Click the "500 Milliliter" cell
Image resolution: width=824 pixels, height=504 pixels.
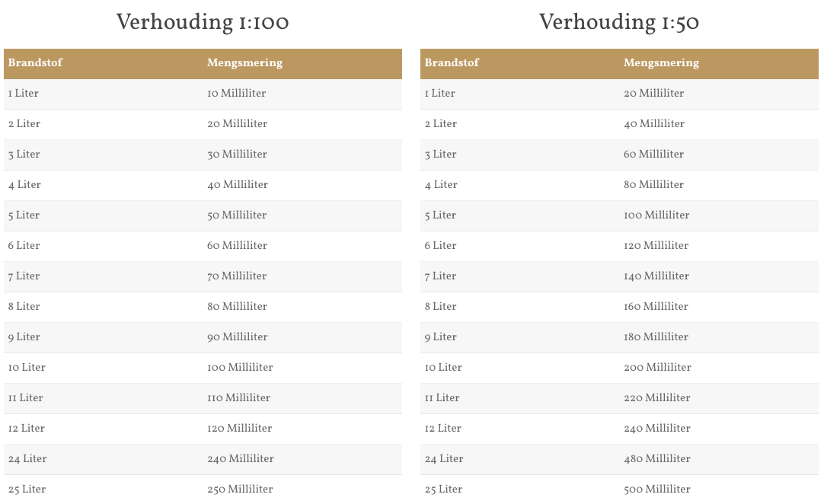pyautogui.click(x=656, y=490)
